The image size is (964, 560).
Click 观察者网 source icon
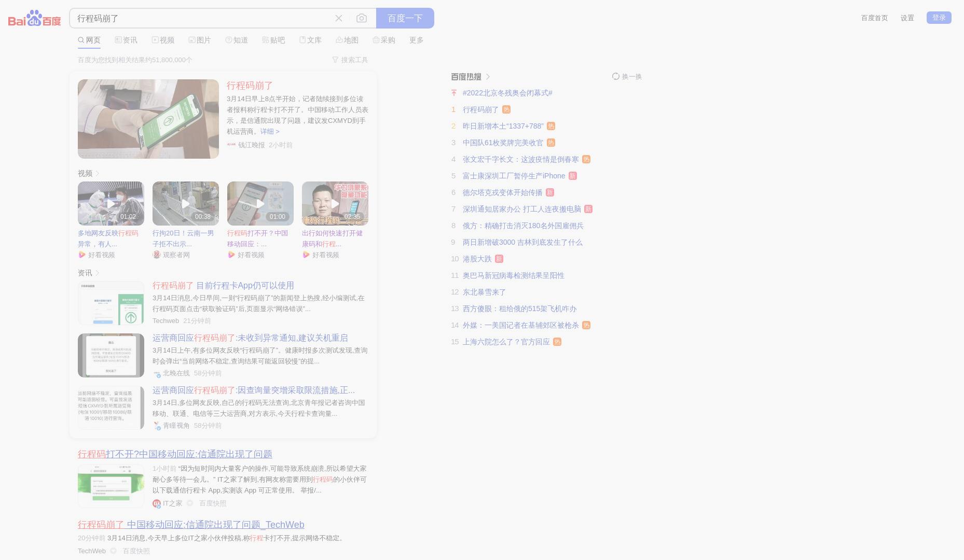pyautogui.click(x=156, y=255)
